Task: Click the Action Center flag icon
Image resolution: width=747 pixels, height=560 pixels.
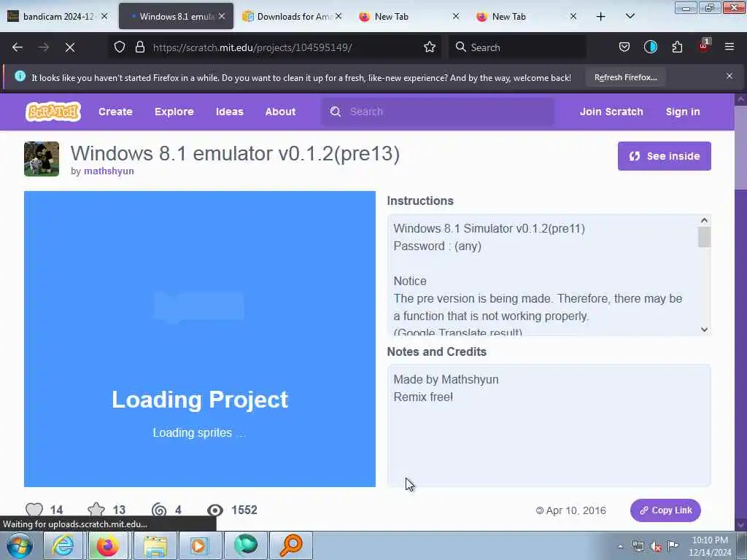Action: [673, 546]
